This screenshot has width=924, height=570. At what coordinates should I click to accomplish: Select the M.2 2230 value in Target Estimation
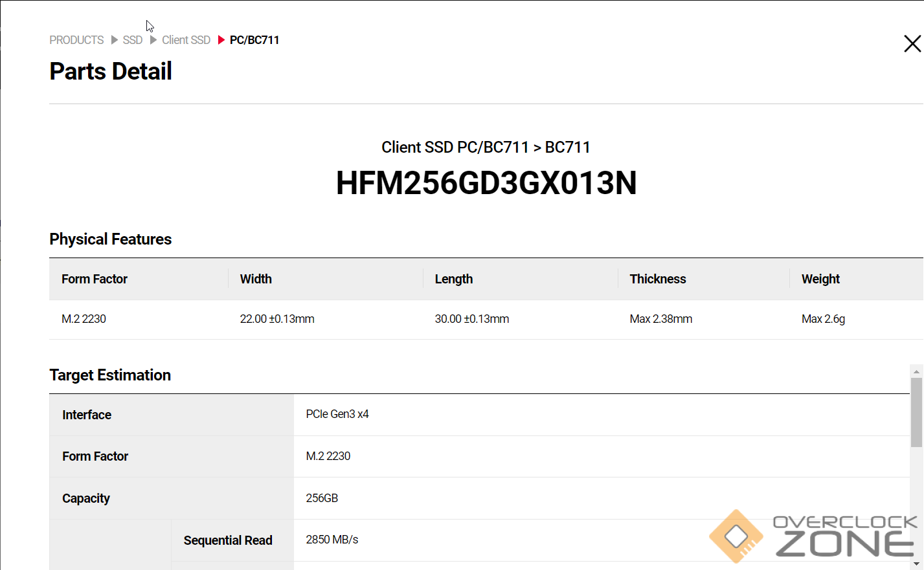tap(328, 456)
